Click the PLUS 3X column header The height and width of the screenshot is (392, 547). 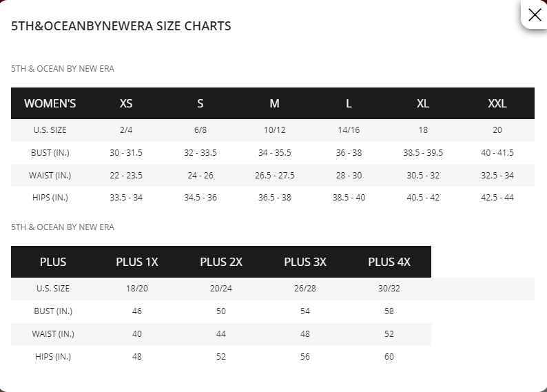click(x=305, y=262)
